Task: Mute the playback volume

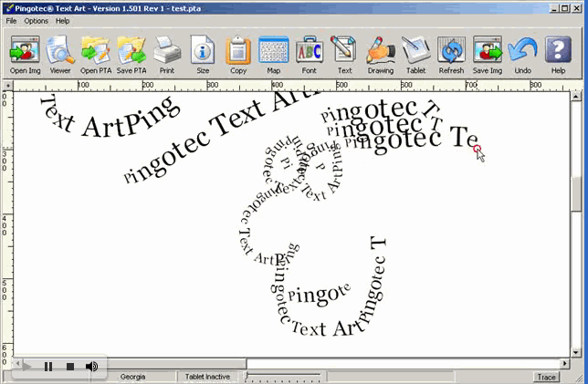Action: [91, 367]
